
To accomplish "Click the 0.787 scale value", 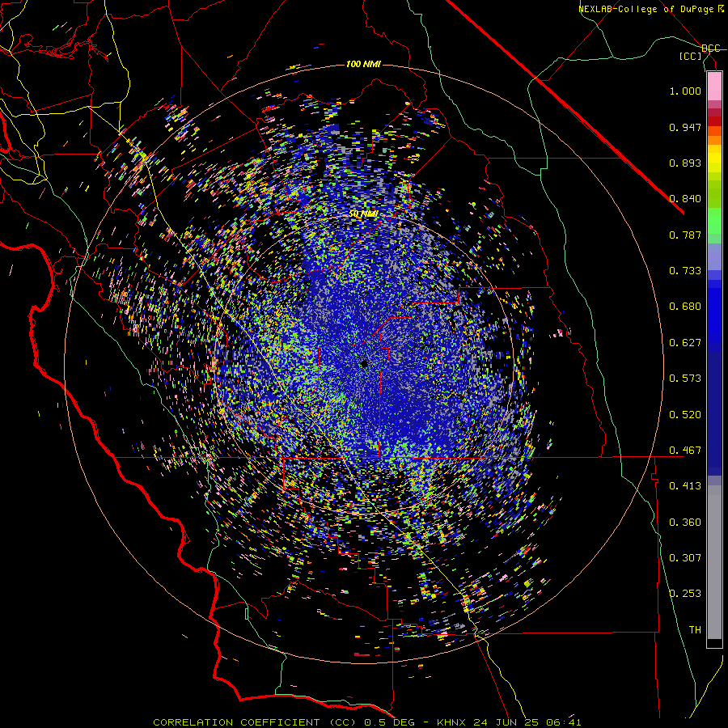I will point(685,235).
